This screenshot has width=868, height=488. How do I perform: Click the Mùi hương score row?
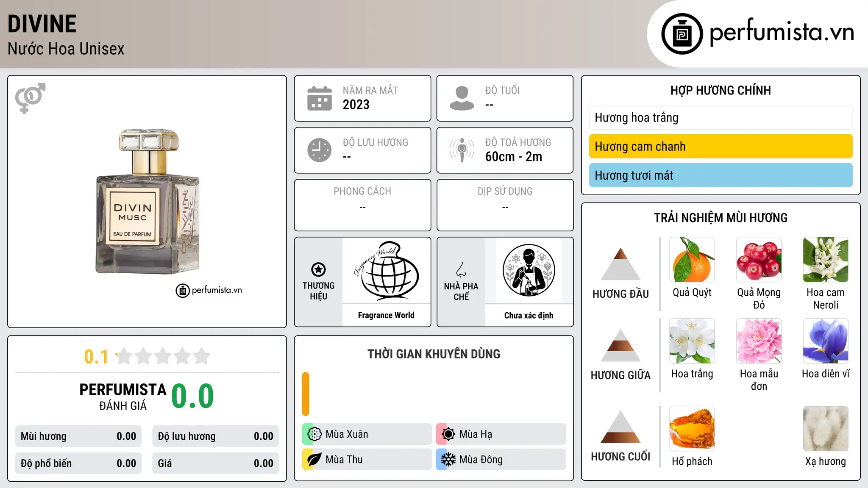click(x=78, y=436)
